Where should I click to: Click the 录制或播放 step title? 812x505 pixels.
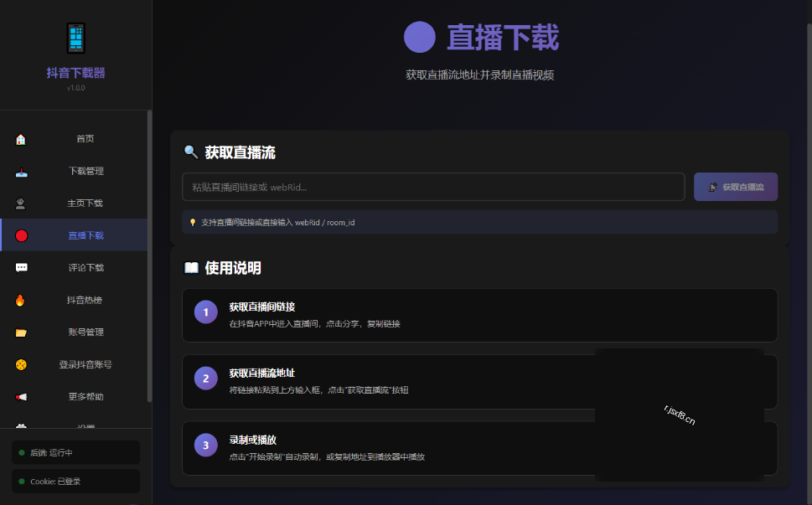click(x=253, y=440)
